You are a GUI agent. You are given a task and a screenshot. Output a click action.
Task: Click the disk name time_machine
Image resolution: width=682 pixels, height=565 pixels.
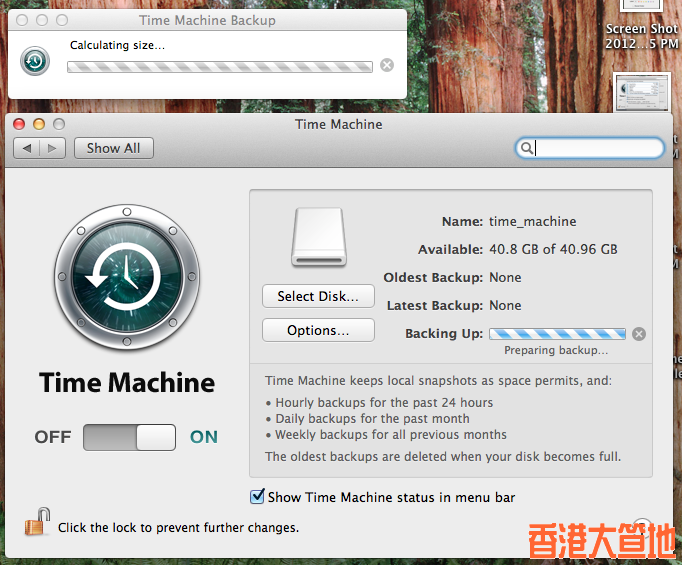(532, 221)
